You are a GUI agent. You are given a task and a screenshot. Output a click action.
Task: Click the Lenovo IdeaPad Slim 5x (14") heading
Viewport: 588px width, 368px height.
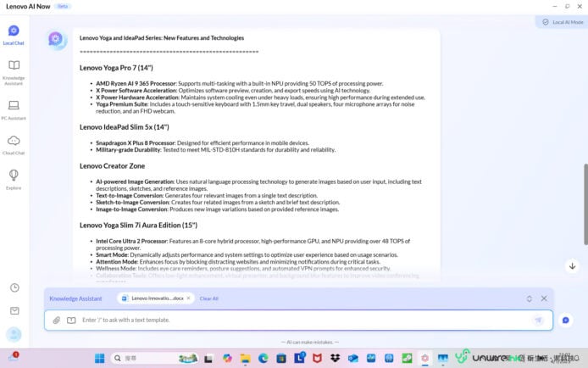click(x=125, y=127)
